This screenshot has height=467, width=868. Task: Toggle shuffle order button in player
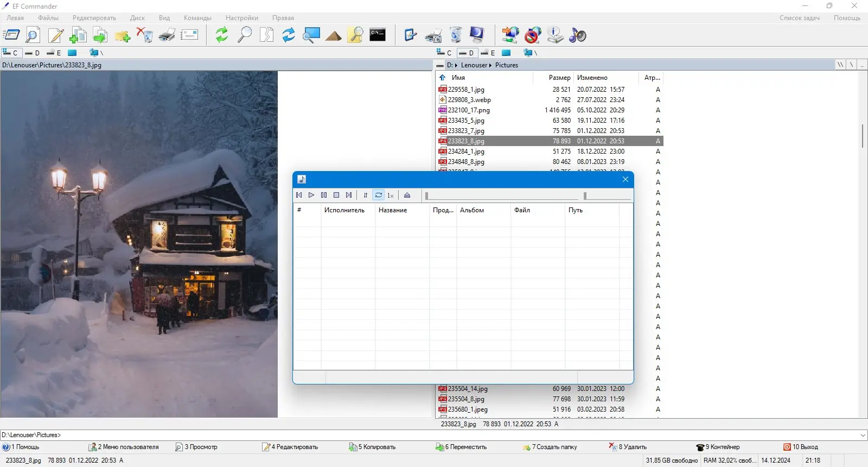click(366, 195)
